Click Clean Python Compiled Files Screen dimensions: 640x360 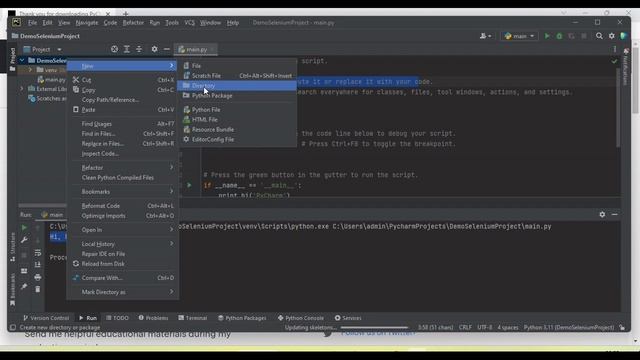(x=123, y=178)
